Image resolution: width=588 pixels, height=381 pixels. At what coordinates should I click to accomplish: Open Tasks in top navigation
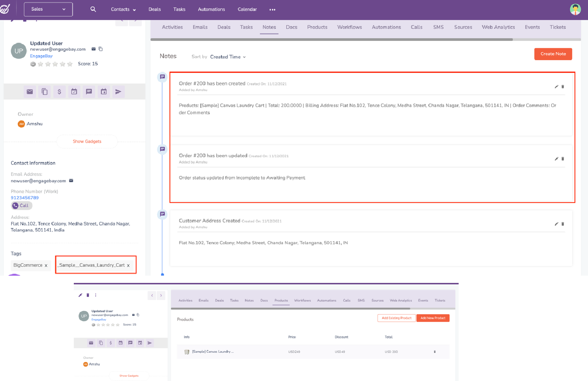tap(179, 9)
